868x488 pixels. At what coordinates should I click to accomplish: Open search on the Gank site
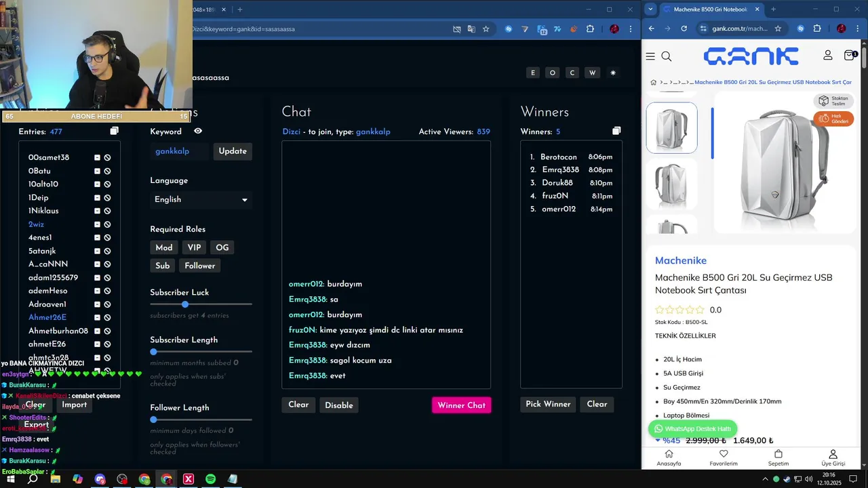pyautogui.click(x=667, y=56)
